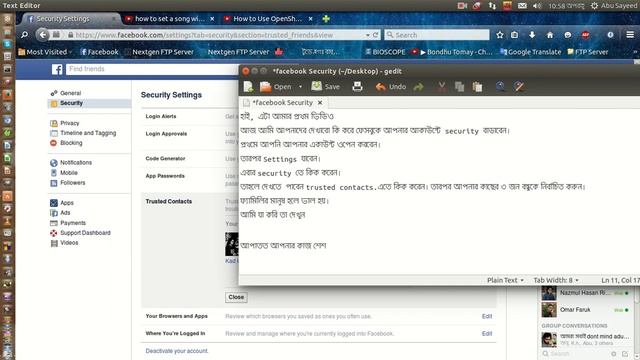Copy selected text in gedit
This screenshot has width=640, height=360.
(459, 87)
